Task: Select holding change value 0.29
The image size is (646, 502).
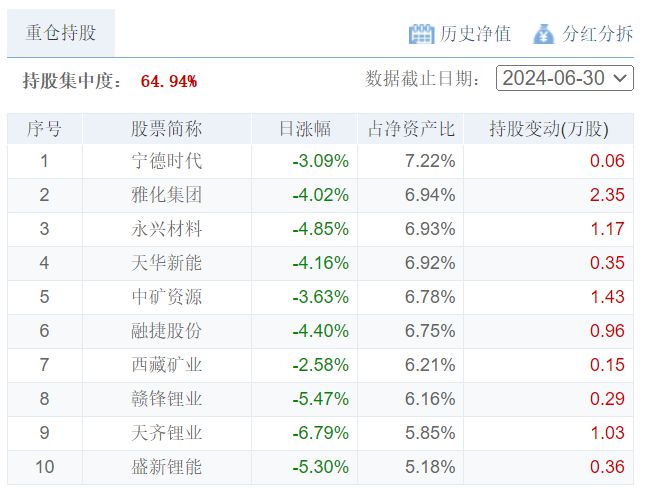Action: 607,399
